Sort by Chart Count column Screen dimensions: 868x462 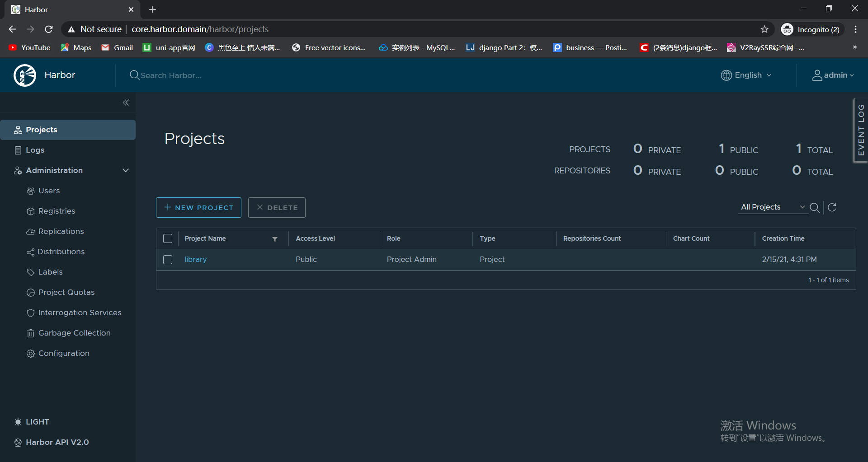click(691, 238)
